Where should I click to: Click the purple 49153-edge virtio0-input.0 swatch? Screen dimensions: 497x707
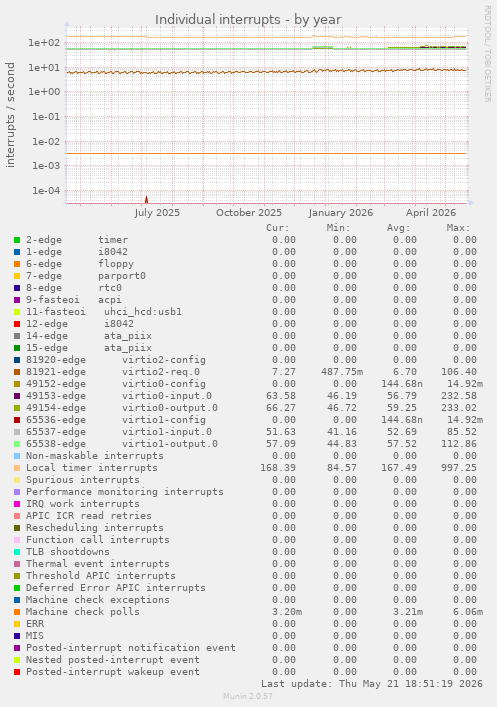tap(17, 396)
